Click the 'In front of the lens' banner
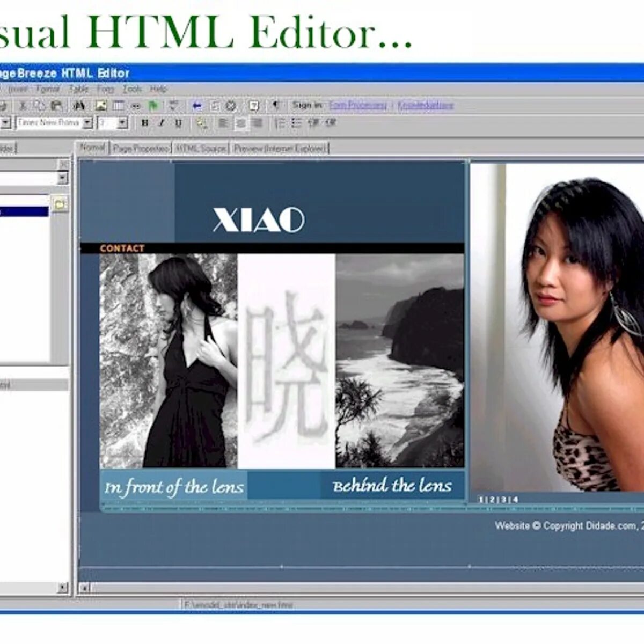This screenshot has width=644, height=644. (x=173, y=486)
